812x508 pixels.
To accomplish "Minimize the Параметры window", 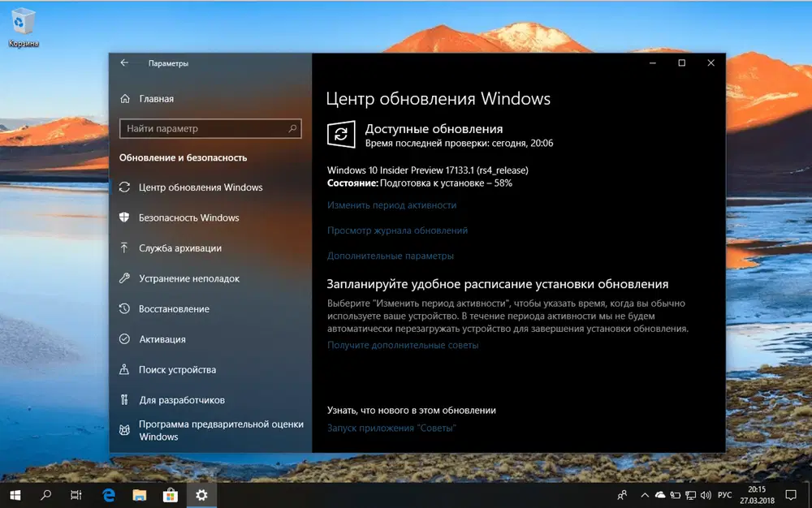I will point(653,62).
